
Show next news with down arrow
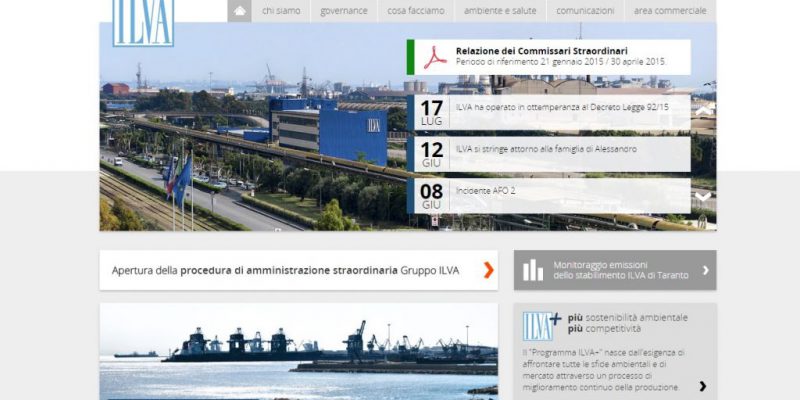(703, 196)
